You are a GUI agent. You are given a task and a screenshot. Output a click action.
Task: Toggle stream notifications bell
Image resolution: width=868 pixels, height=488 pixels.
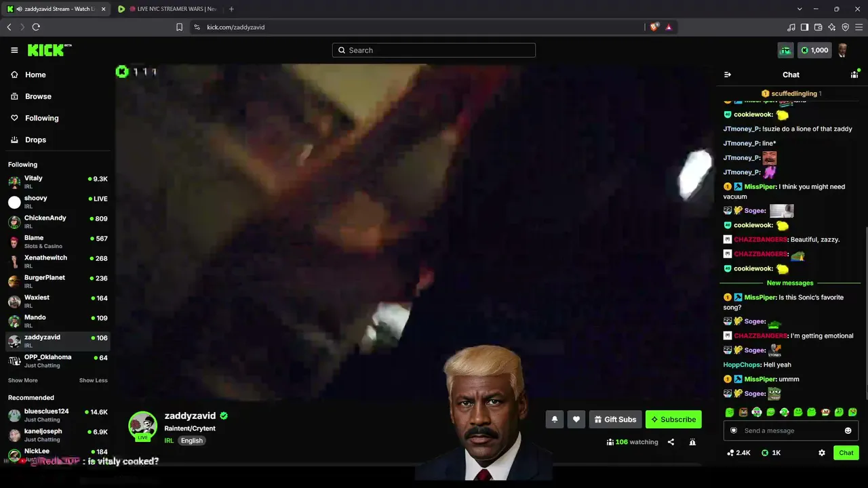tap(555, 420)
